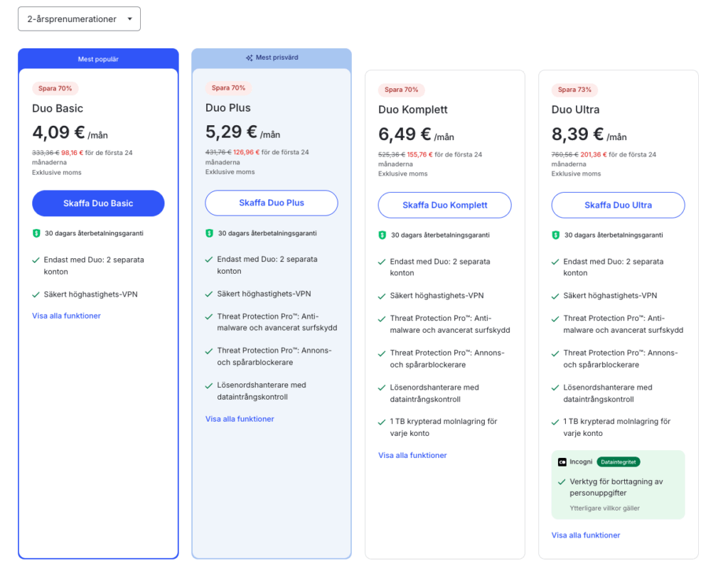
Task: Click the 8,39 € price
Action: (x=577, y=134)
